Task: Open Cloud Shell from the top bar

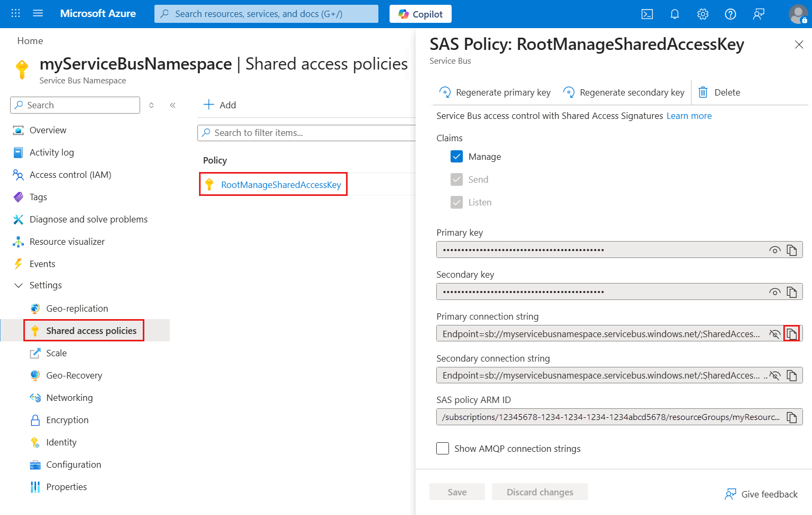Action: click(647, 14)
